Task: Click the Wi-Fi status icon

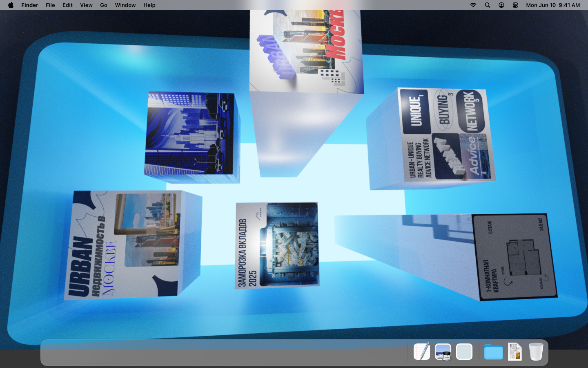Action: point(473,5)
